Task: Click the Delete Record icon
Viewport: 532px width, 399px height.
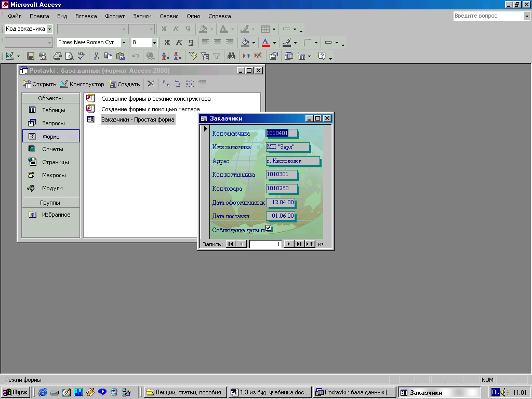Action: coord(258,56)
